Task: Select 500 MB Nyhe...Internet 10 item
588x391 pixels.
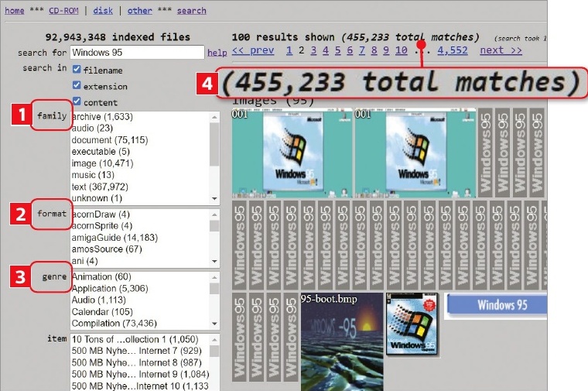Action: click(140, 386)
